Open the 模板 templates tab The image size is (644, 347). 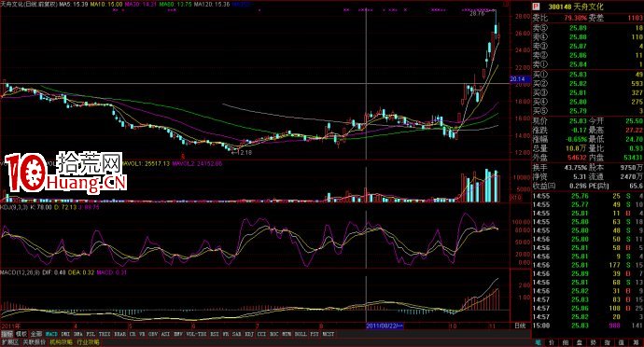point(21,334)
